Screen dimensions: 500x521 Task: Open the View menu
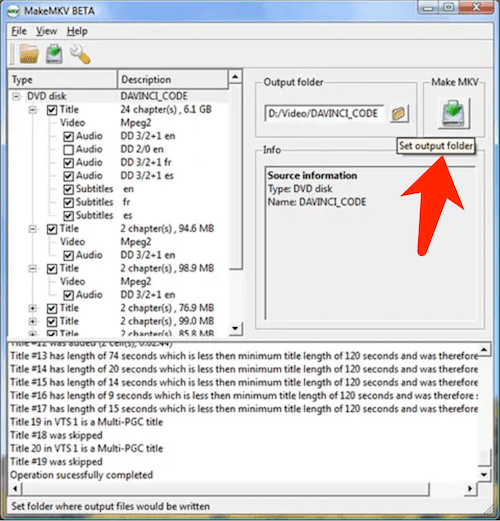tap(47, 31)
